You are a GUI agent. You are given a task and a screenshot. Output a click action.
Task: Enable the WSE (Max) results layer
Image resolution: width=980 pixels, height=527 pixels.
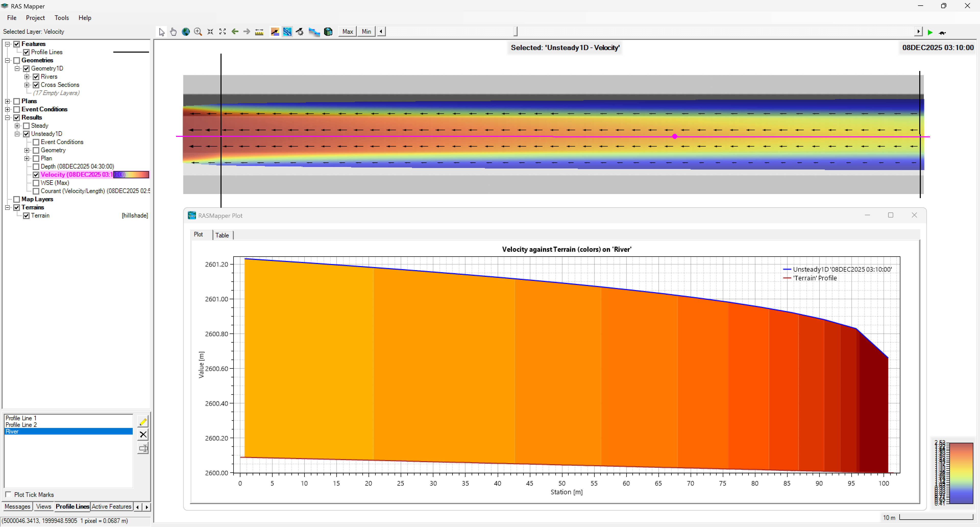point(36,183)
